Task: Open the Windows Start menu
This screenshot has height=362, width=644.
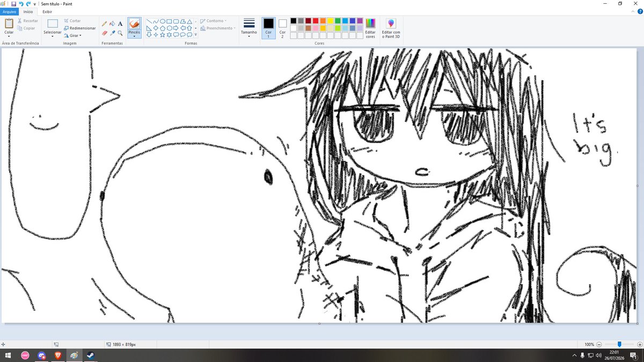Action: point(8,356)
